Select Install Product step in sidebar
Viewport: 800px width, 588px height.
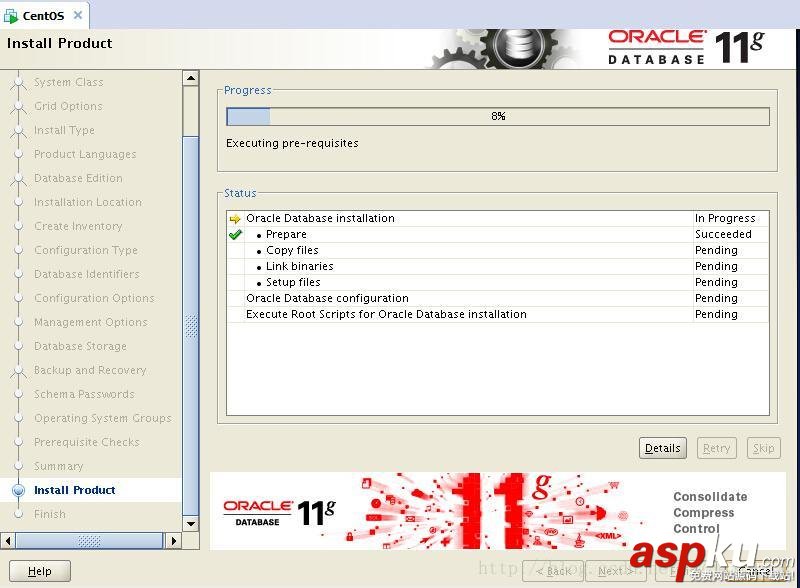pos(74,490)
